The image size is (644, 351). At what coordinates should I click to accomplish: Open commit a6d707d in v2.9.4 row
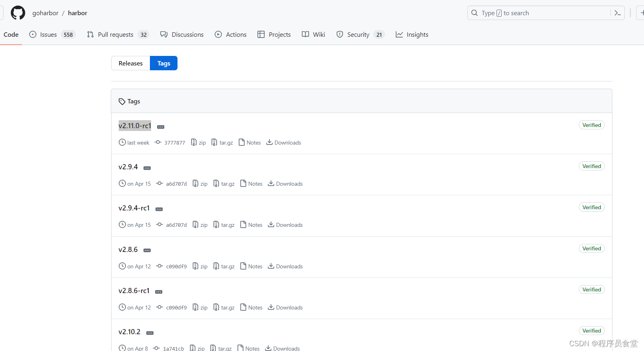(171, 184)
